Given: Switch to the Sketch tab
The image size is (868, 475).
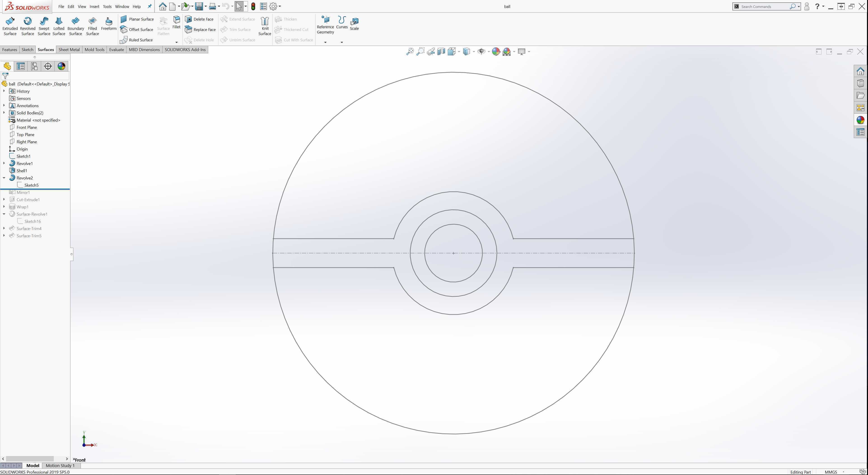Looking at the screenshot, I should pyautogui.click(x=27, y=49).
